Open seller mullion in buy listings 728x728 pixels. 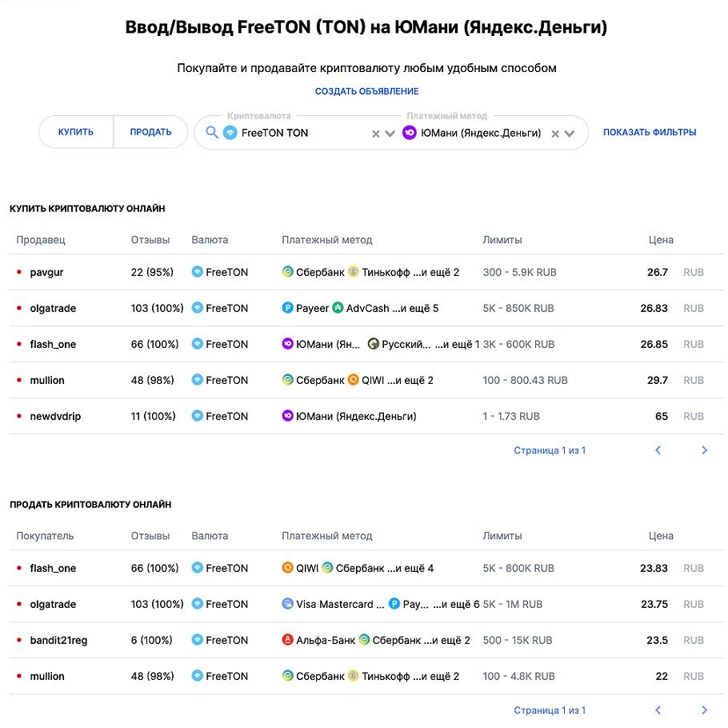[47, 380]
